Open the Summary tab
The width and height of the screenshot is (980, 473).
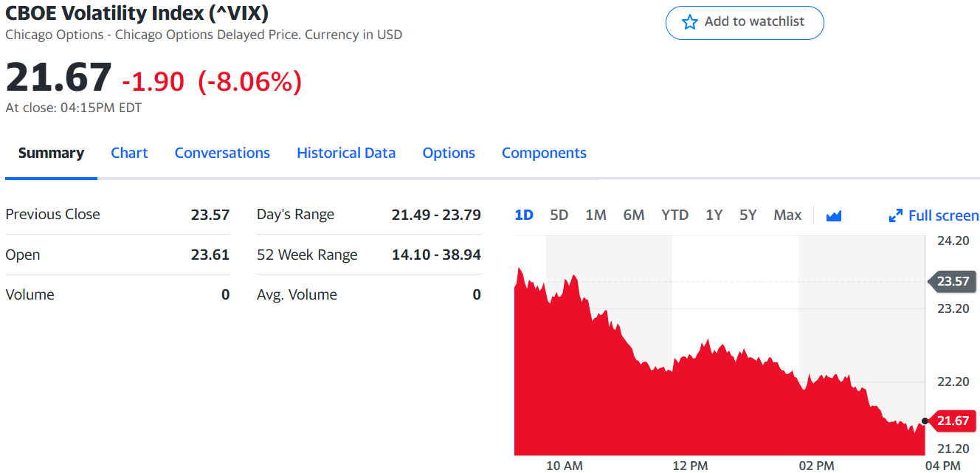click(x=51, y=153)
